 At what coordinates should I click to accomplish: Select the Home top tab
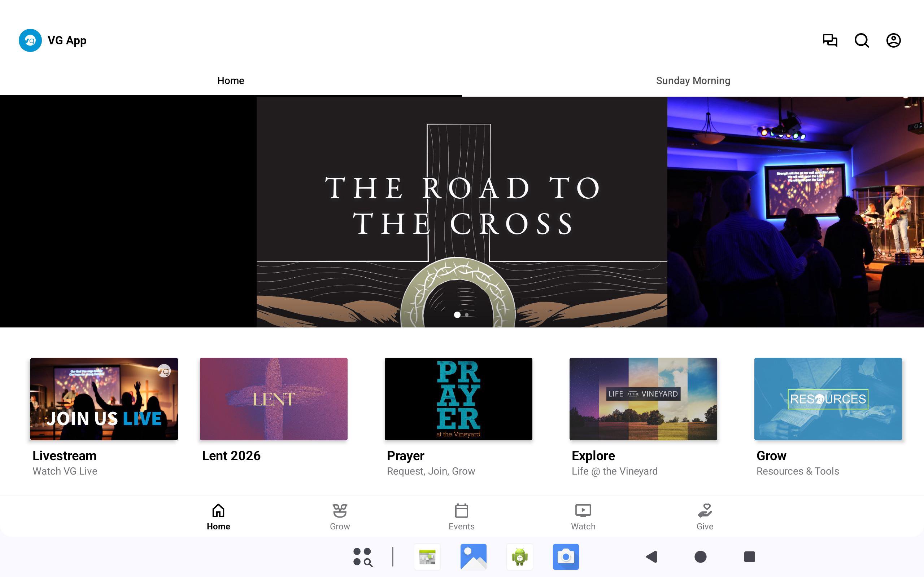(x=231, y=80)
